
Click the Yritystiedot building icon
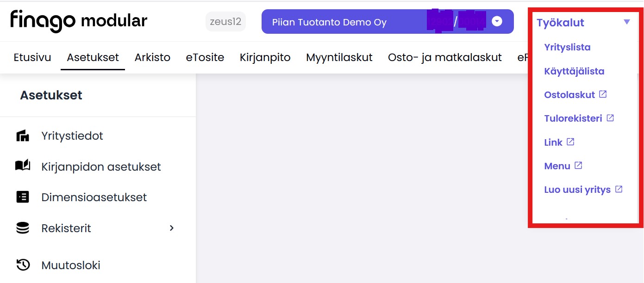point(23,136)
